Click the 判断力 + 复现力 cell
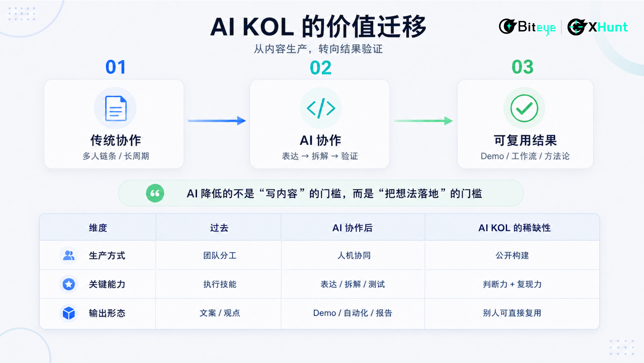Image resolution: width=644 pixels, height=363 pixels. (x=512, y=284)
